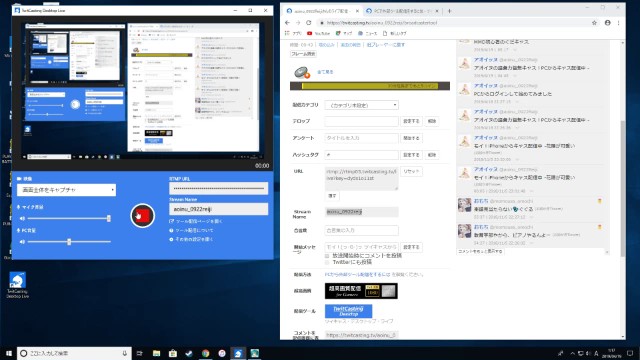Viewport: 640px width, 360px height.
Task: Open Chrome from the taskbar
Action: pyautogui.click(x=205, y=353)
